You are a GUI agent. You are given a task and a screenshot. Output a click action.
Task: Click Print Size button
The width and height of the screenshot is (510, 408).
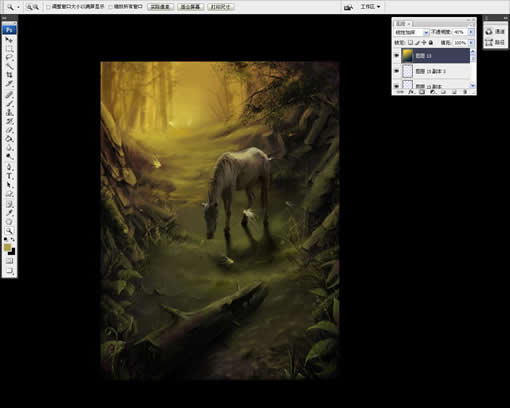[x=220, y=7]
